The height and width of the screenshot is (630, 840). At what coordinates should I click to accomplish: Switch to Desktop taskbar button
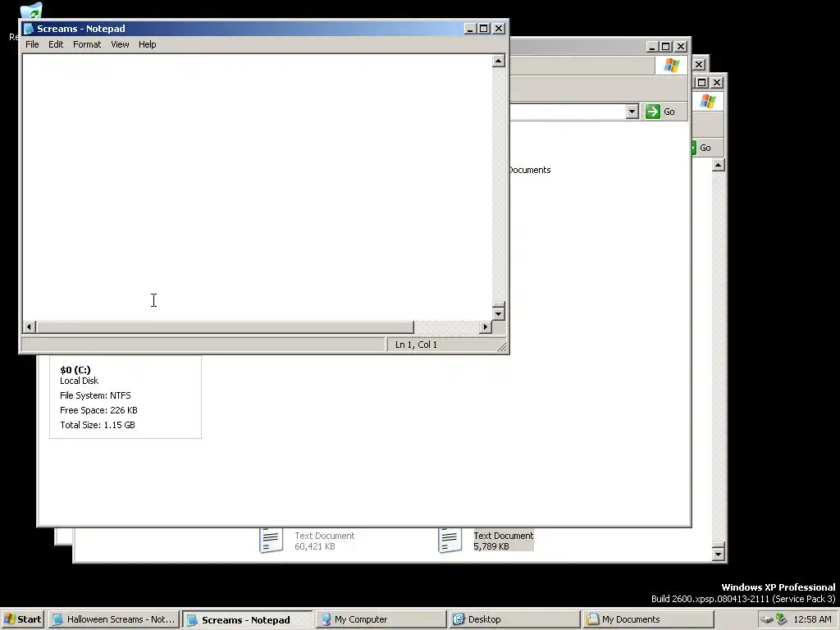tap(514, 619)
